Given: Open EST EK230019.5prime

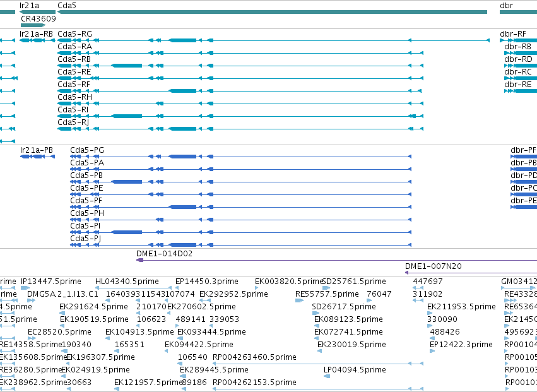Looking at the screenshot, I should (351, 345).
